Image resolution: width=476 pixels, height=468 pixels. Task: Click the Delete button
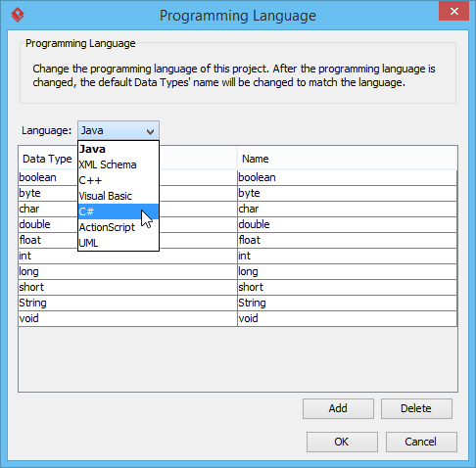point(416,408)
